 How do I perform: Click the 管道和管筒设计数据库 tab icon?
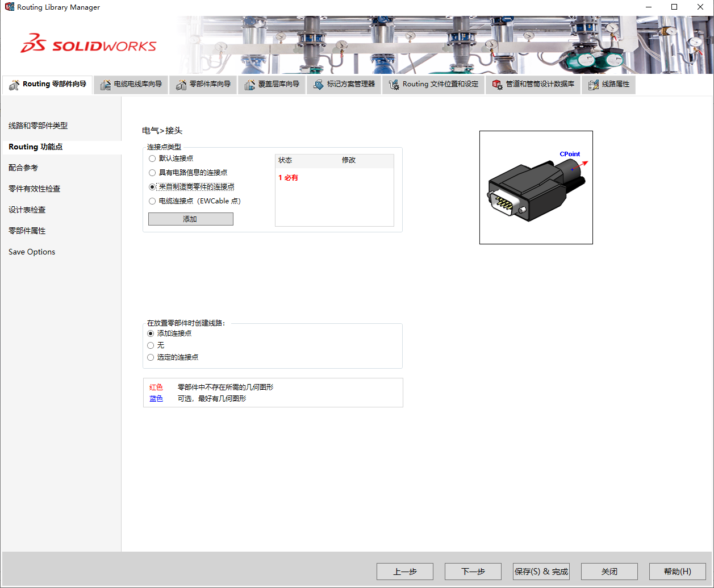click(x=497, y=84)
